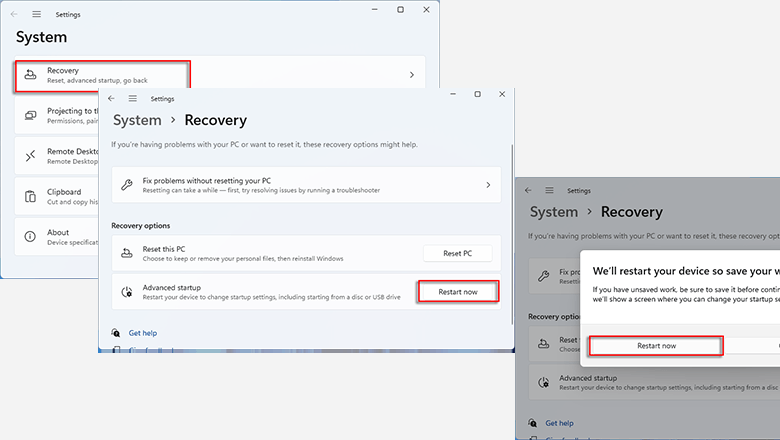Expand the Recovery row chevron
This screenshot has height=440, width=780.
tap(411, 75)
